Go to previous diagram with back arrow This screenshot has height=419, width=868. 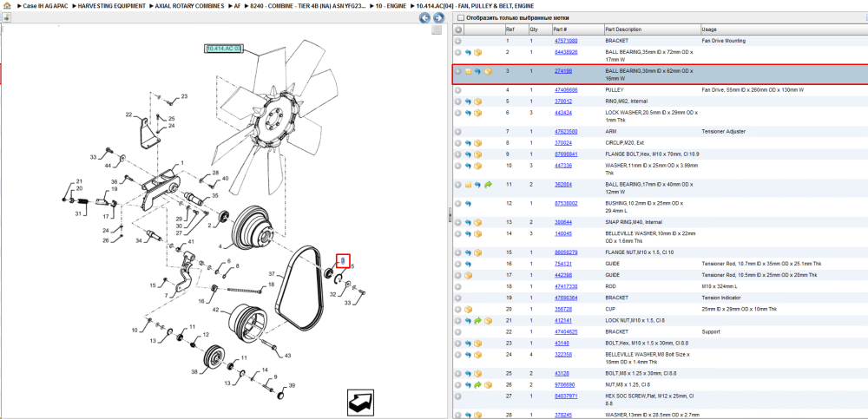click(424, 18)
